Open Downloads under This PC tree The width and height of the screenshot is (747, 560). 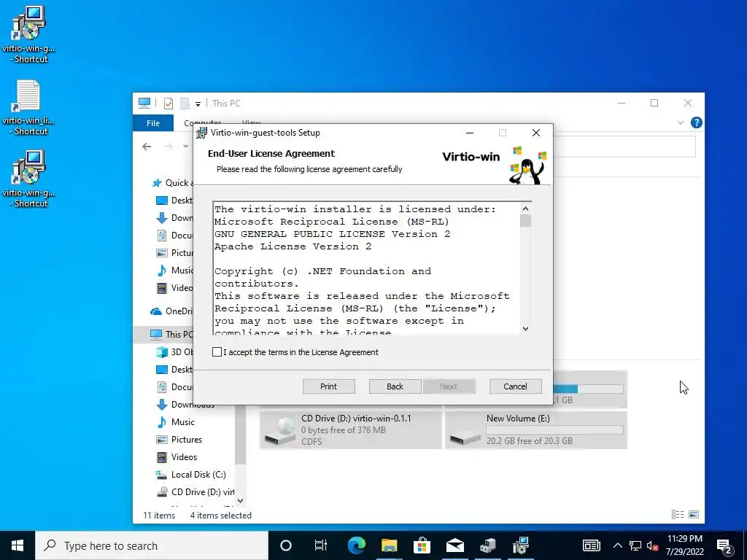pos(186,405)
